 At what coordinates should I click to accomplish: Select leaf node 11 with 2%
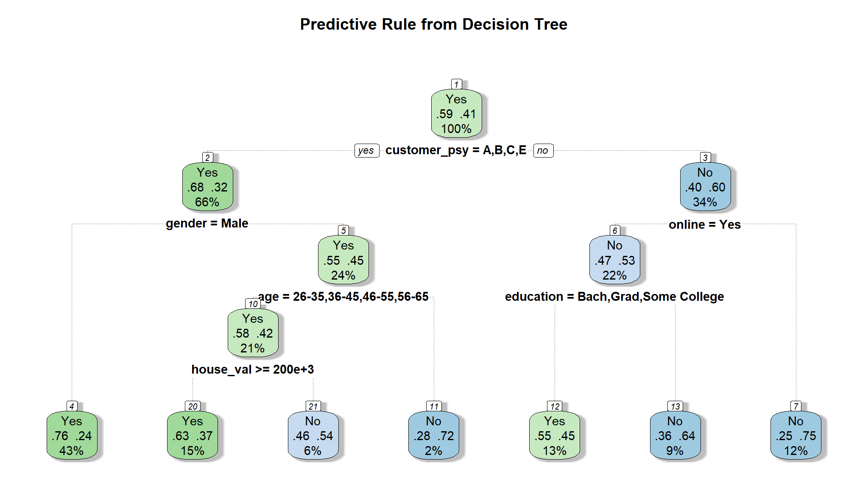tap(434, 435)
